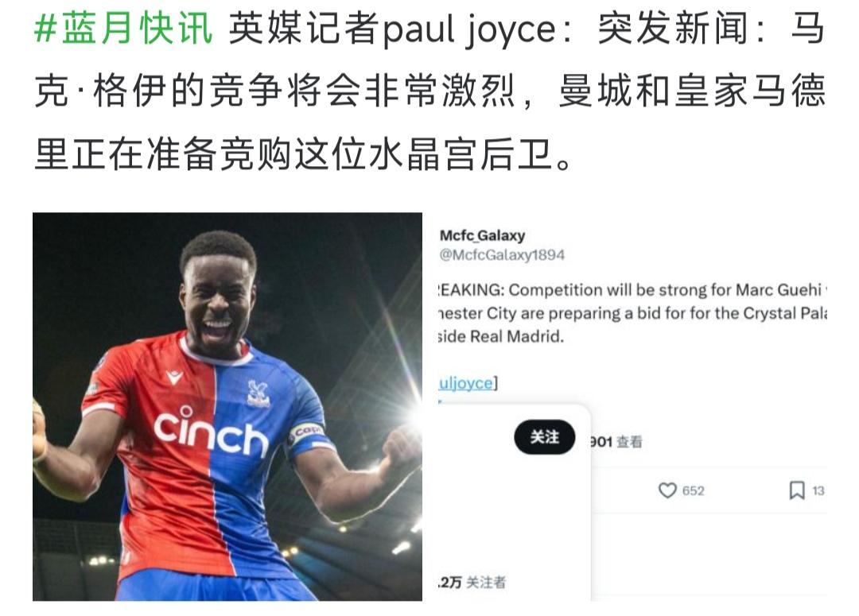Screen dimensions: 859x616
Task: Click the @McfcGalaxy1894 handle
Action: (x=502, y=254)
